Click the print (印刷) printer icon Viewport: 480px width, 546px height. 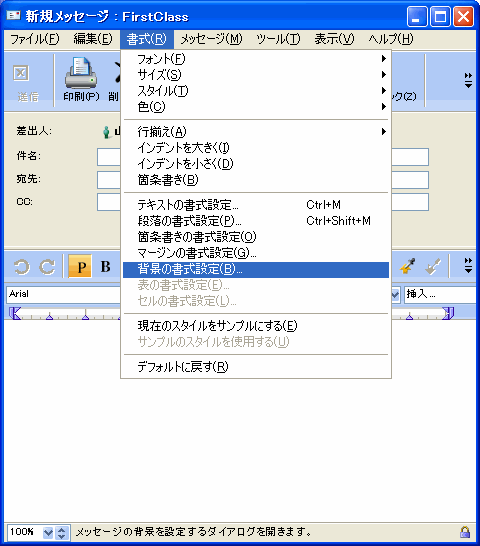pos(80,73)
